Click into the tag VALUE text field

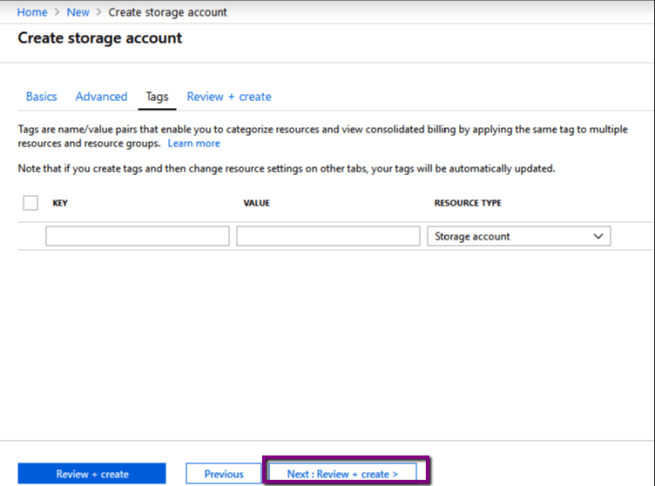pyautogui.click(x=328, y=237)
